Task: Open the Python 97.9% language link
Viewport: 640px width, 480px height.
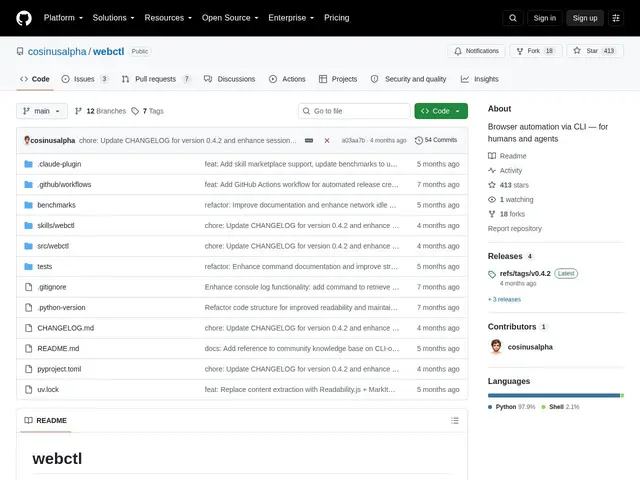Action: pyautogui.click(x=511, y=407)
